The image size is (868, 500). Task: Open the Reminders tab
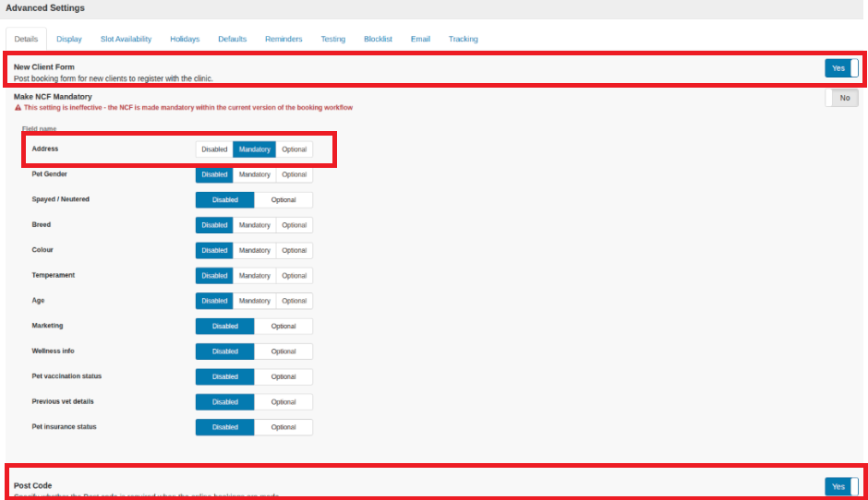pos(283,40)
